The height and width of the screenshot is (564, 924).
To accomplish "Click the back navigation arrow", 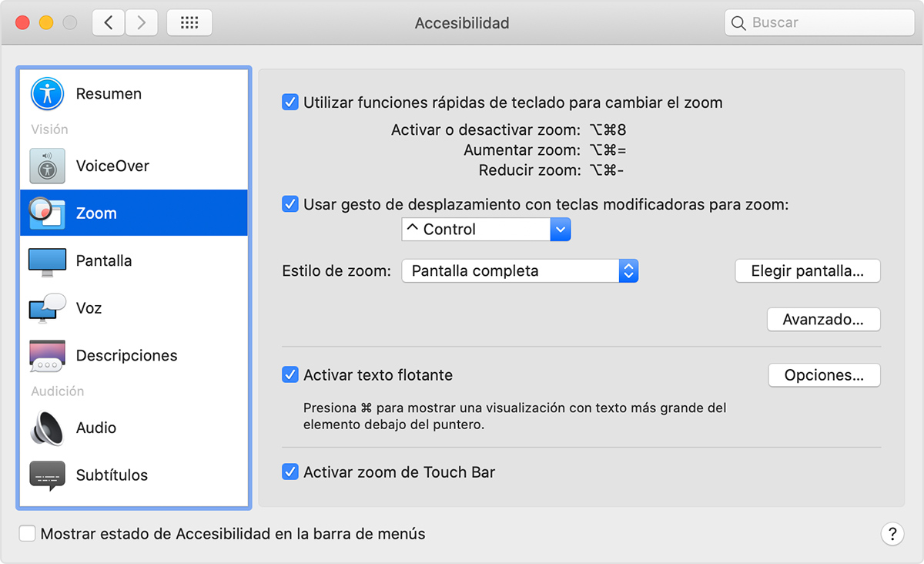I will (x=108, y=22).
